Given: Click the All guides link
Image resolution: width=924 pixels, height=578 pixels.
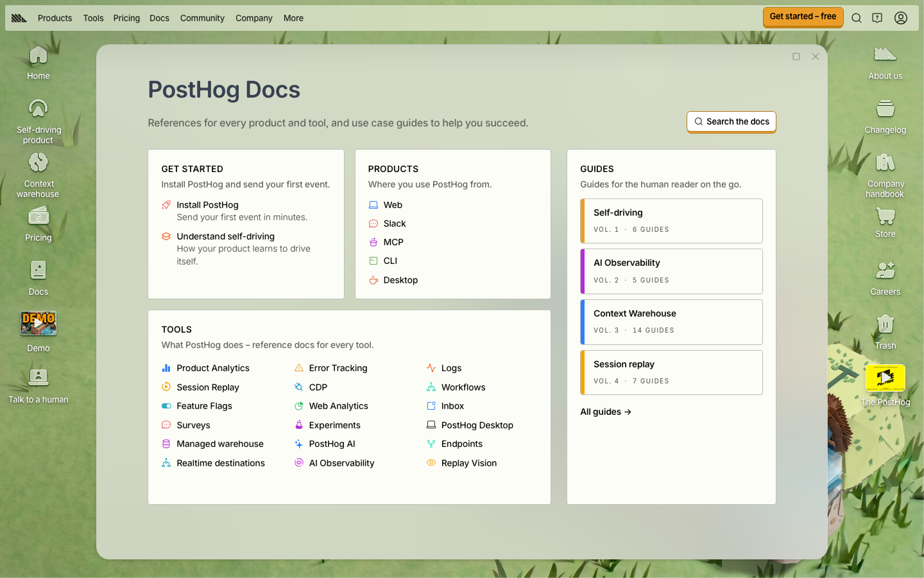Looking at the screenshot, I should click(x=606, y=412).
